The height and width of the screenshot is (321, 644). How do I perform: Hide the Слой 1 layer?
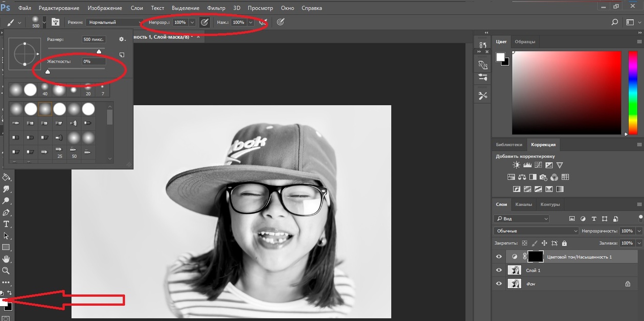tap(499, 270)
